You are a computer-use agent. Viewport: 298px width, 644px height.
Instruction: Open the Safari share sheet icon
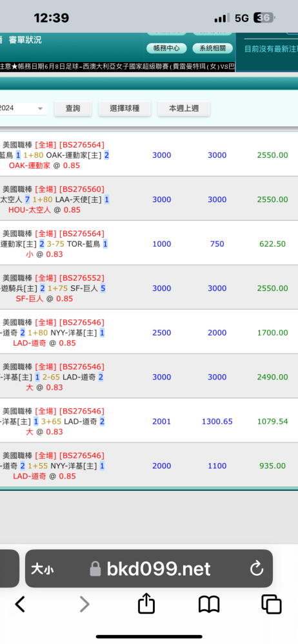tap(146, 603)
